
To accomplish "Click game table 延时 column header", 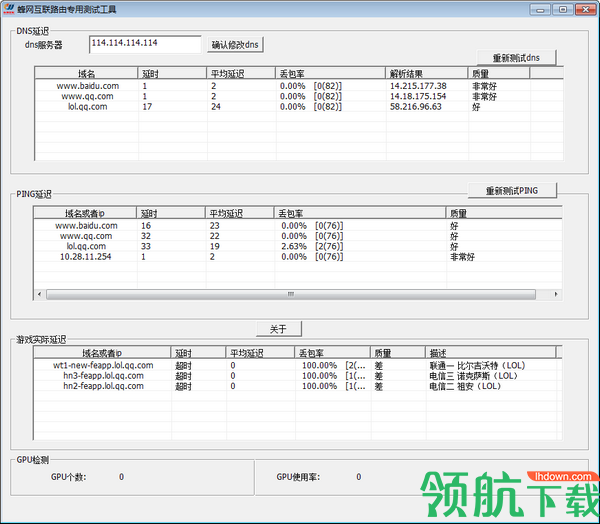I will tap(198, 353).
